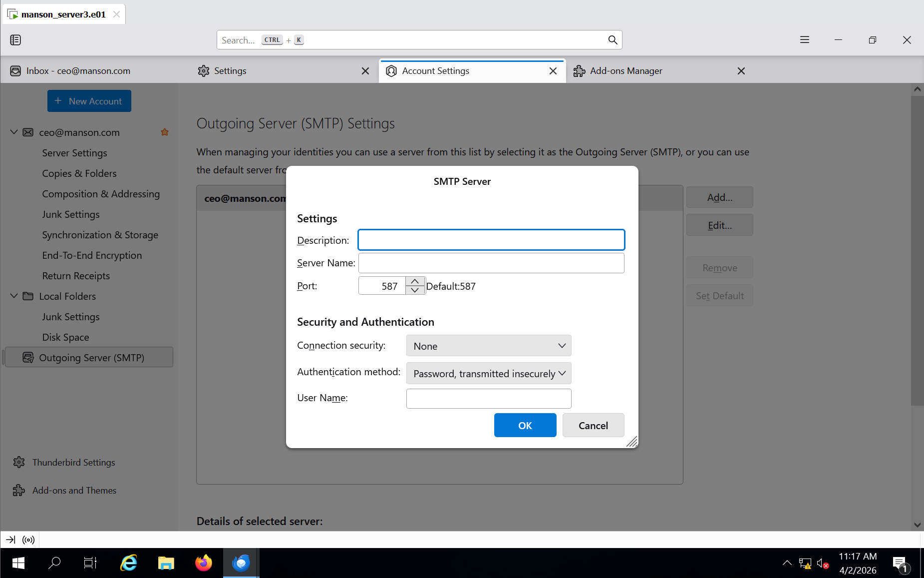Click the Thunderbird taskbar icon
The image size is (924, 578).
pos(241,563)
